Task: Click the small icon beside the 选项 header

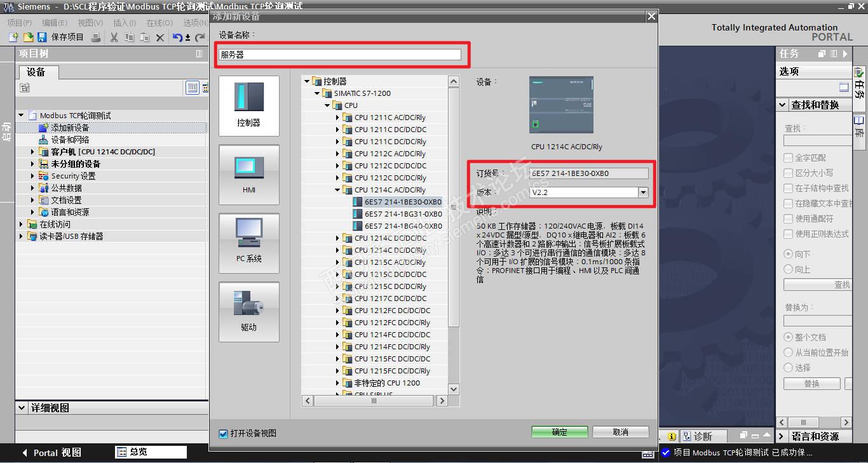Action: (844, 87)
